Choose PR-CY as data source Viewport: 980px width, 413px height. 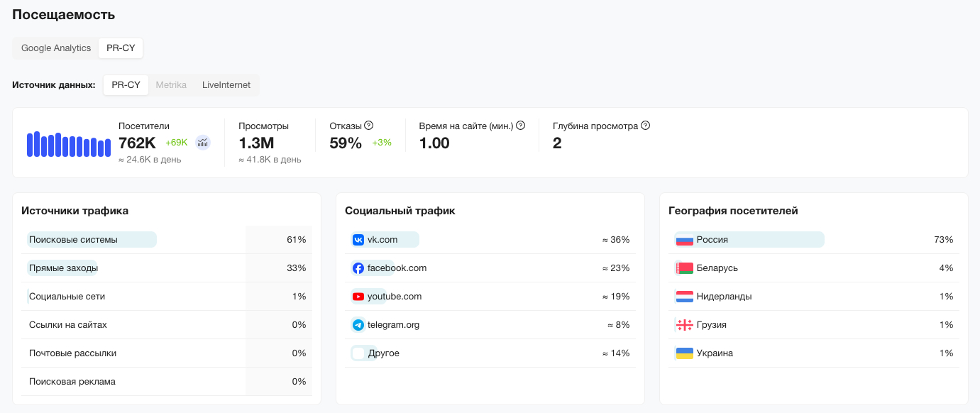(126, 85)
